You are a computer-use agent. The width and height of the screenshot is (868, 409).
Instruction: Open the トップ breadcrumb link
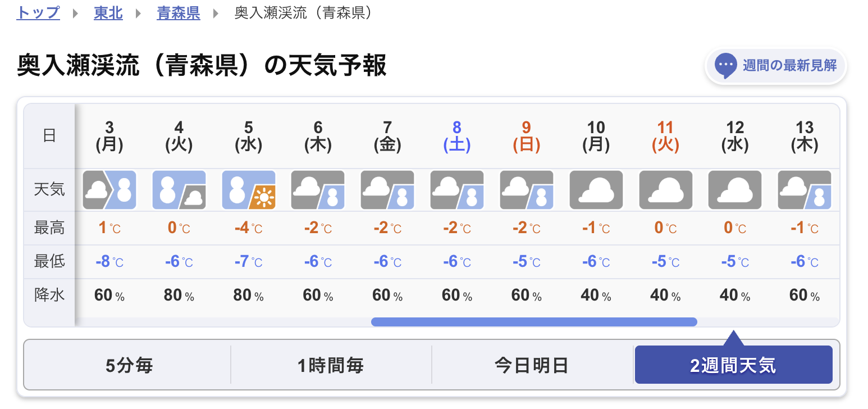38,13
